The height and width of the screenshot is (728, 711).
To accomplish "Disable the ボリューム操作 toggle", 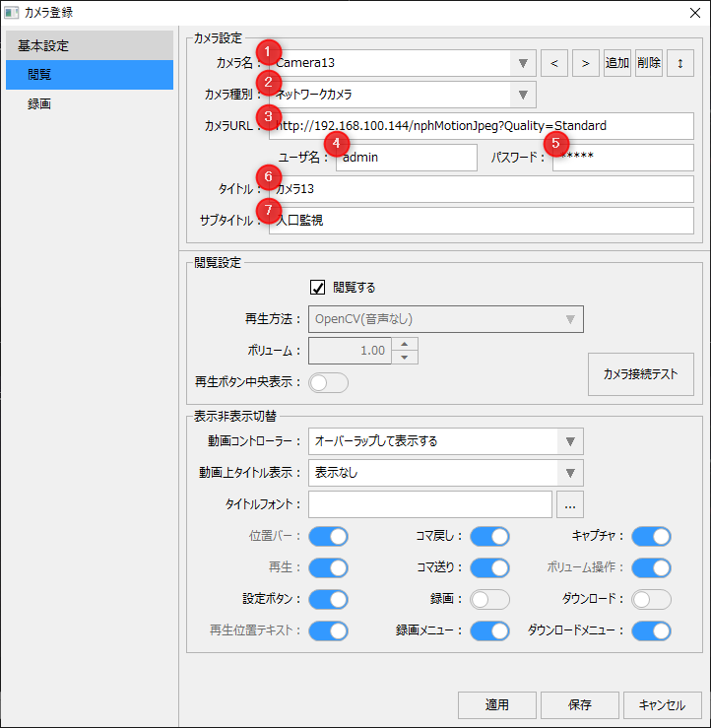I will pyautogui.click(x=651, y=568).
